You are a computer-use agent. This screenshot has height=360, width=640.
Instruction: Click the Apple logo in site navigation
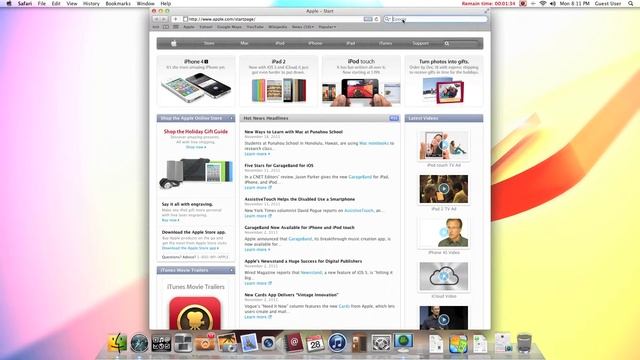(173, 43)
